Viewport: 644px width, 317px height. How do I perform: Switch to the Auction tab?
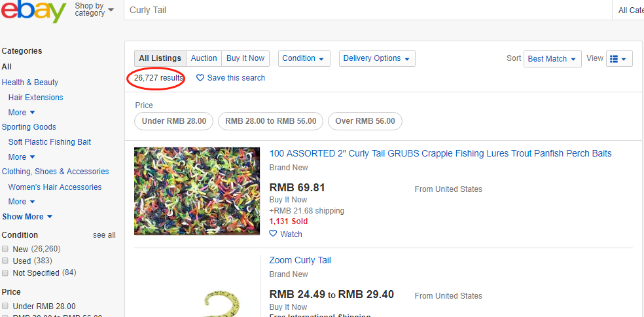[204, 58]
